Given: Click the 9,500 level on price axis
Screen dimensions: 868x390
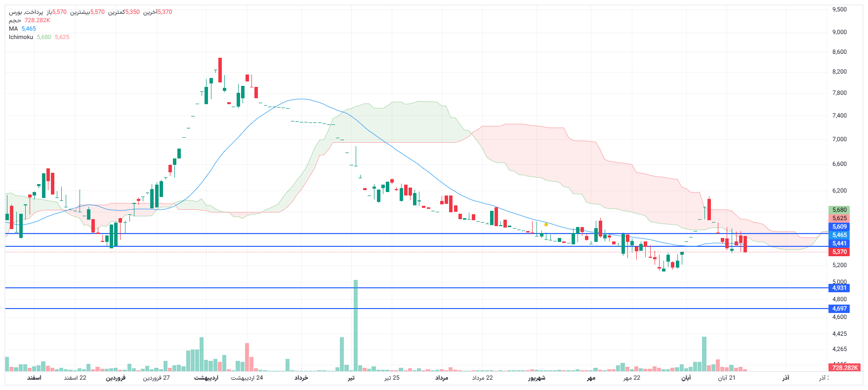Looking at the screenshot, I should coord(839,9).
